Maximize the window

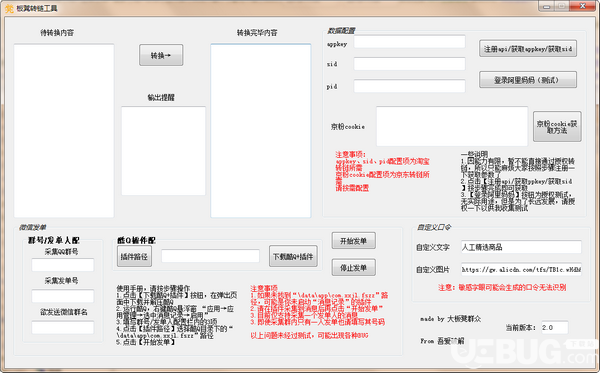point(562,6)
